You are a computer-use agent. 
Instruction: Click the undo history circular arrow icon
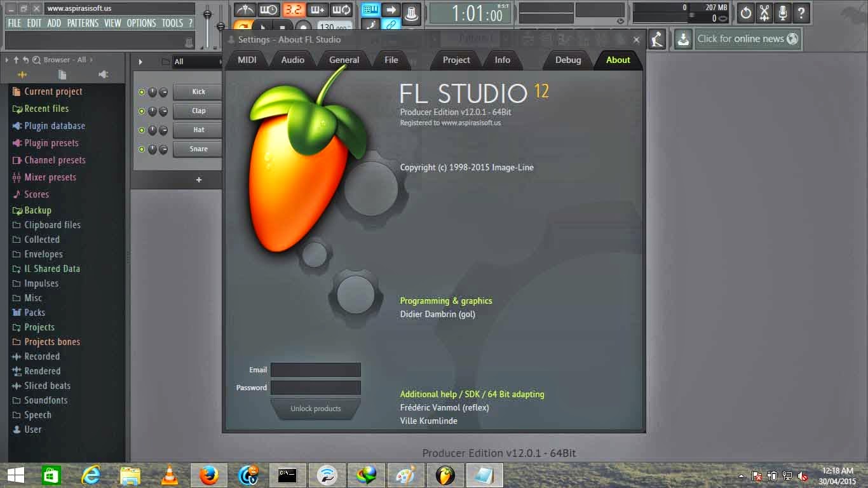point(746,12)
